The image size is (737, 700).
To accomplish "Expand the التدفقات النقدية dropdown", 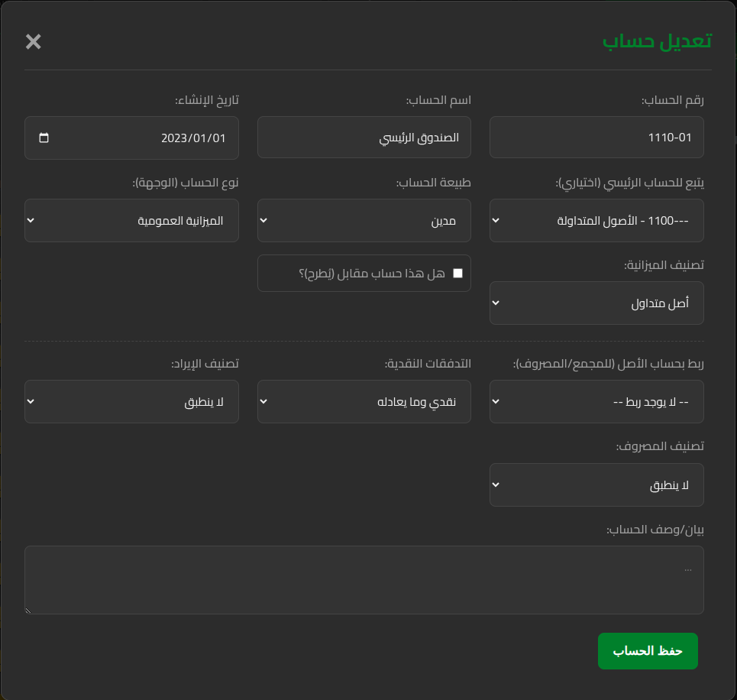I will [x=364, y=402].
